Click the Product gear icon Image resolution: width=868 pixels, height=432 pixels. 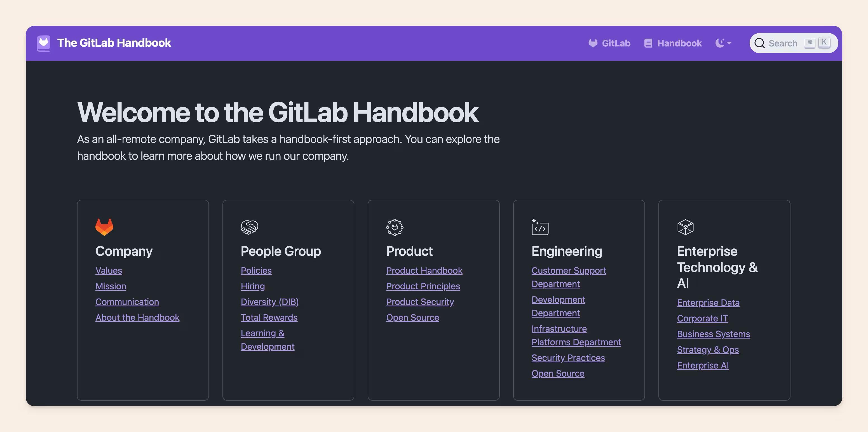pos(395,227)
